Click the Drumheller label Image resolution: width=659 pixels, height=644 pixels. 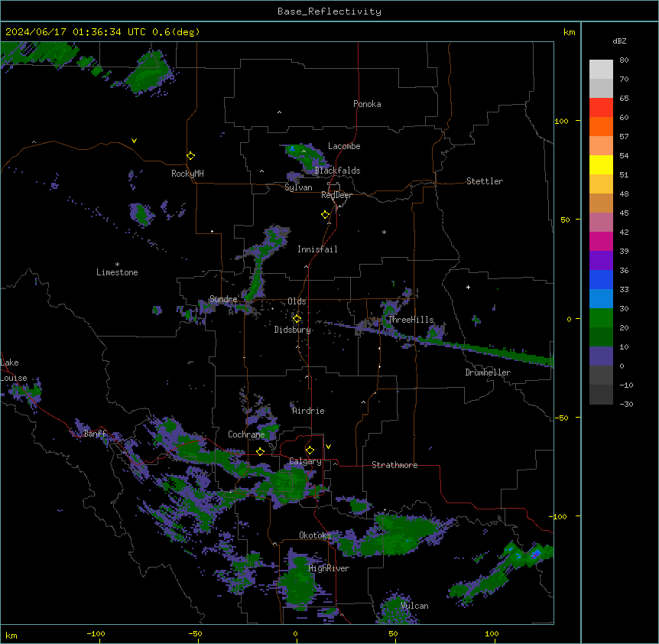(488, 372)
